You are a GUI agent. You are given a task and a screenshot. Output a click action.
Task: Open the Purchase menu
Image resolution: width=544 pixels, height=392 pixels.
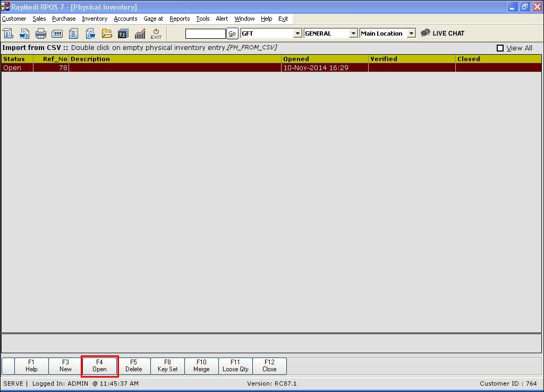click(64, 19)
